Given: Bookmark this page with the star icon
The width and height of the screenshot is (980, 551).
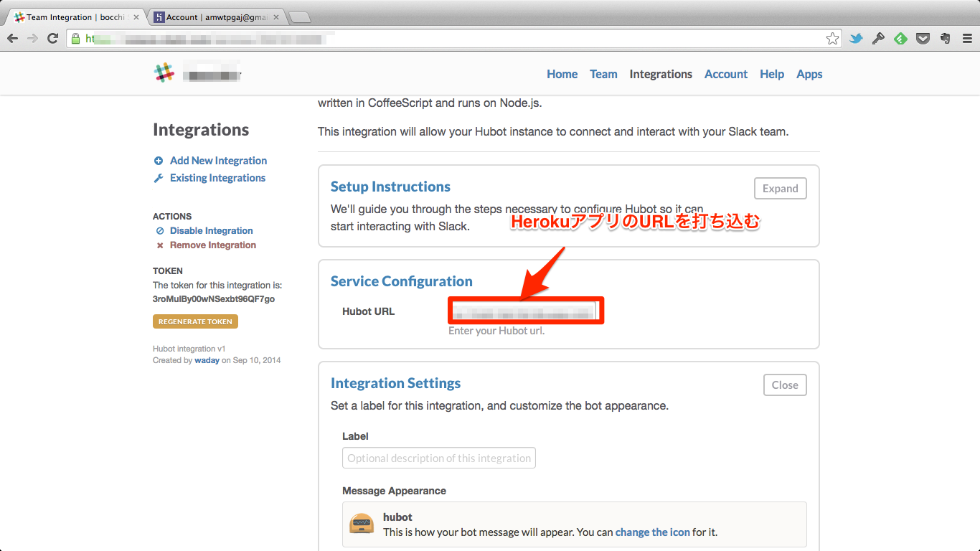Looking at the screenshot, I should tap(832, 39).
